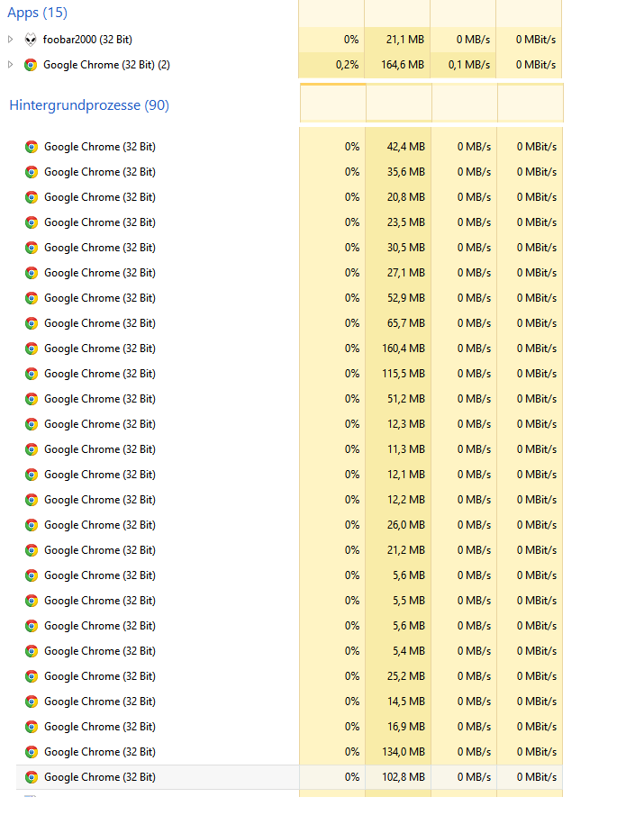
Task: Click the foobar2000 alien head icon
Action: tap(31, 40)
